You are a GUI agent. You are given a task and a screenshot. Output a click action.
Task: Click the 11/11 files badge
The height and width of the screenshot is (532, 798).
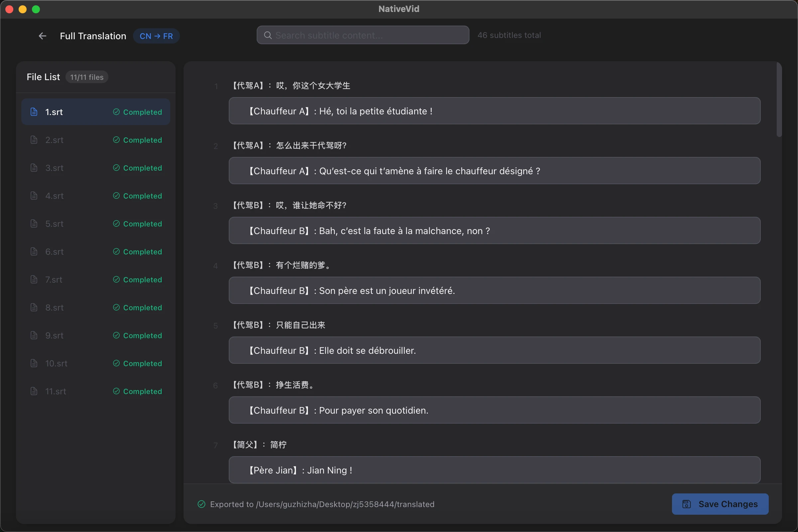pos(87,77)
